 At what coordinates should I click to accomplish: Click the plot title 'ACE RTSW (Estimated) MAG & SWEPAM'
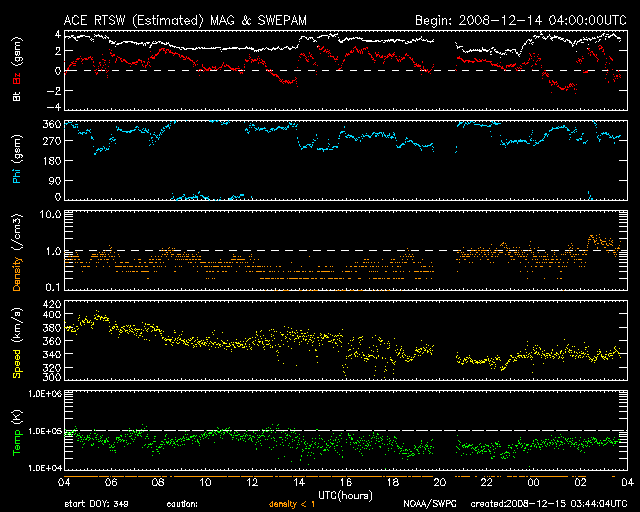(x=185, y=20)
